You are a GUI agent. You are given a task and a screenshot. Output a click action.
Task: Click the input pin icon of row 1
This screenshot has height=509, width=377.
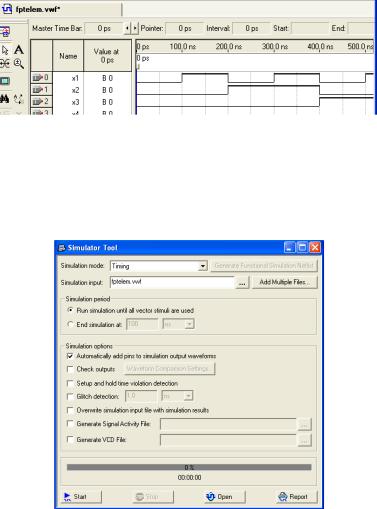click(x=38, y=90)
